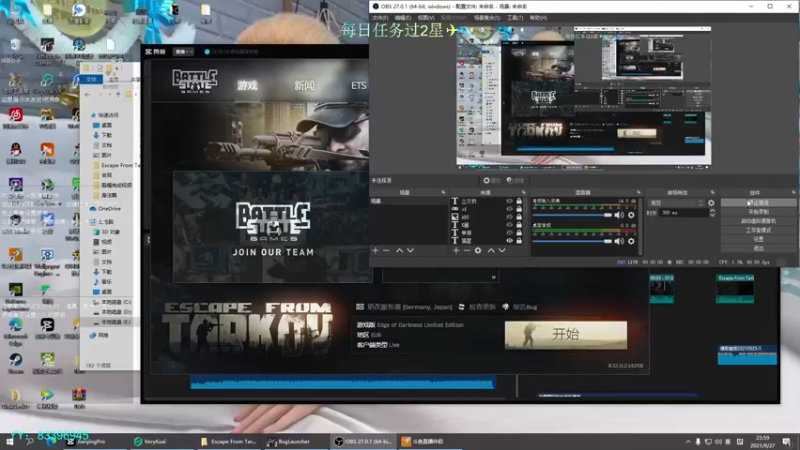800x450 pixels.
Task: Open settings gear for first mixer channel
Action: click(x=632, y=215)
